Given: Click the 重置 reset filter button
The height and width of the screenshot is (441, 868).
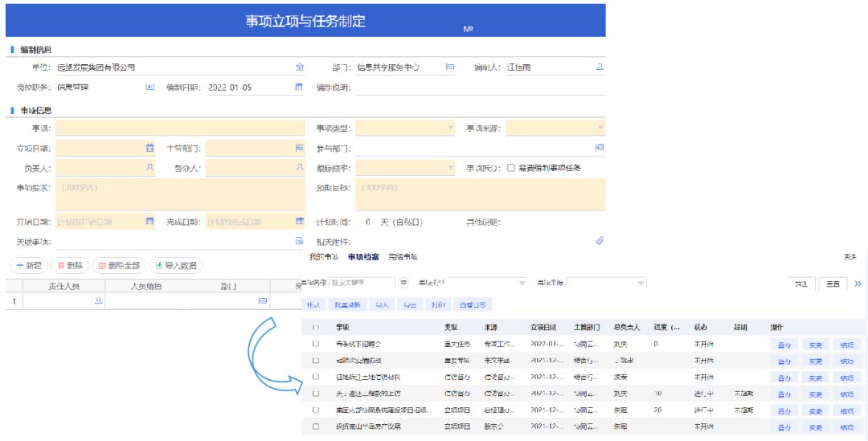Looking at the screenshot, I should (833, 284).
